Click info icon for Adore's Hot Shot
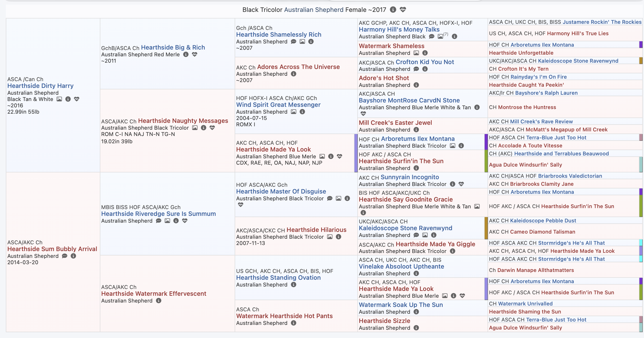The image size is (644, 338). tap(416, 85)
